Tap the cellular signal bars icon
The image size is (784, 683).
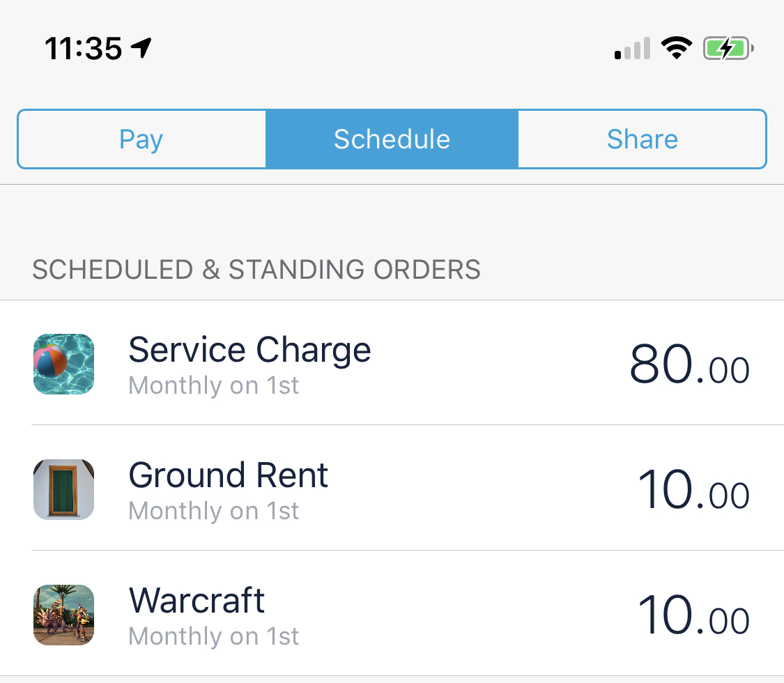click(633, 49)
